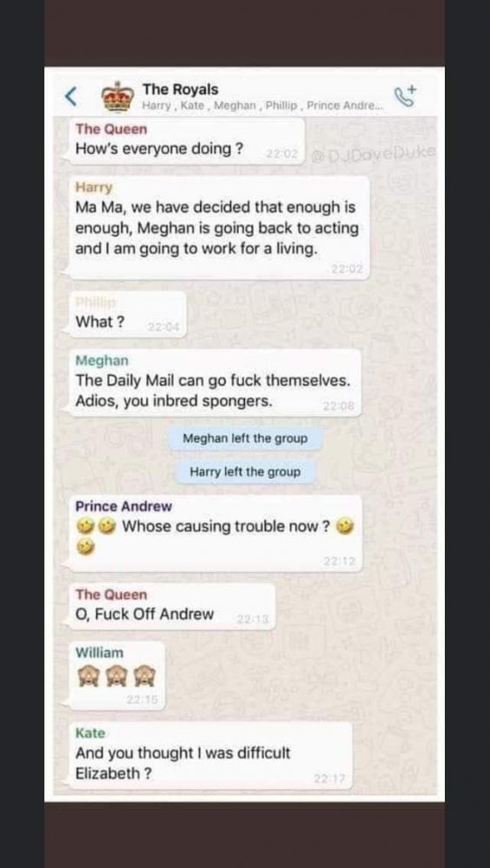Tap the "Meghan left the group" notice
Image resolution: width=490 pixels, height=868 pixels.
(245, 438)
